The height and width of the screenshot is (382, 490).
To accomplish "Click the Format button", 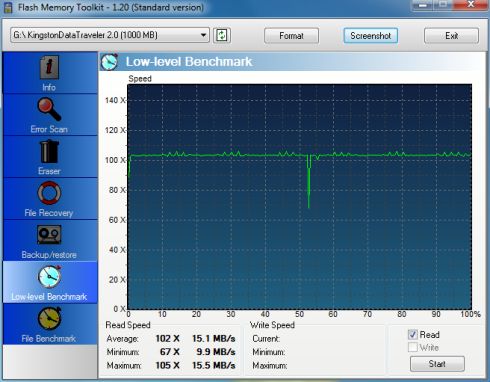I will click(291, 36).
